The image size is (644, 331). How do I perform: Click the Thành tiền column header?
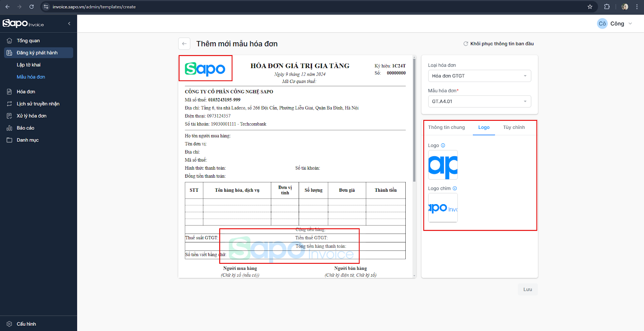coord(386,190)
